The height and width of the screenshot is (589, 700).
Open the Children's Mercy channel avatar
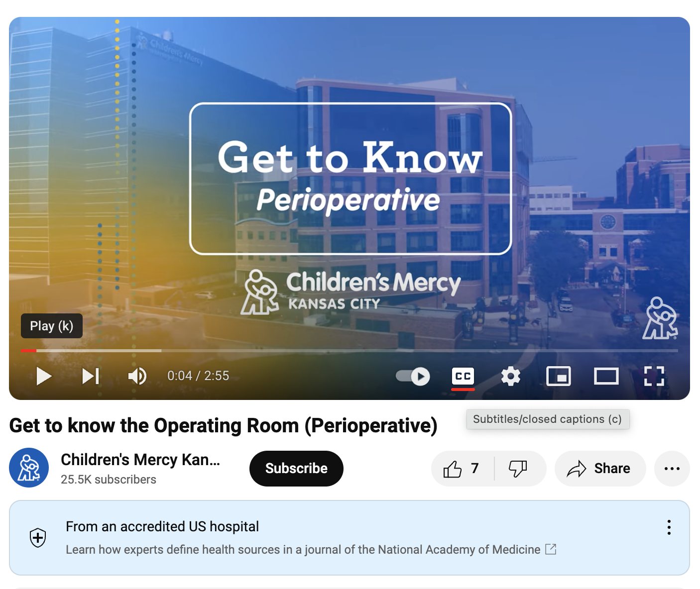(29, 468)
